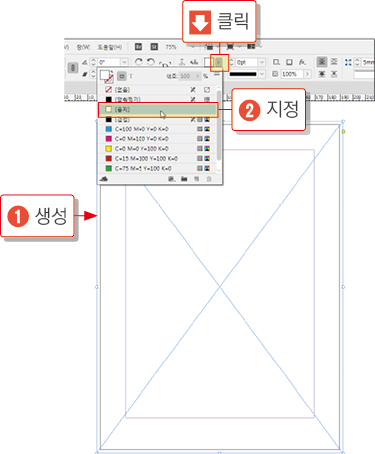Click the corner options icon beside 5mm field
This screenshot has width=375, height=454.
click(348, 62)
